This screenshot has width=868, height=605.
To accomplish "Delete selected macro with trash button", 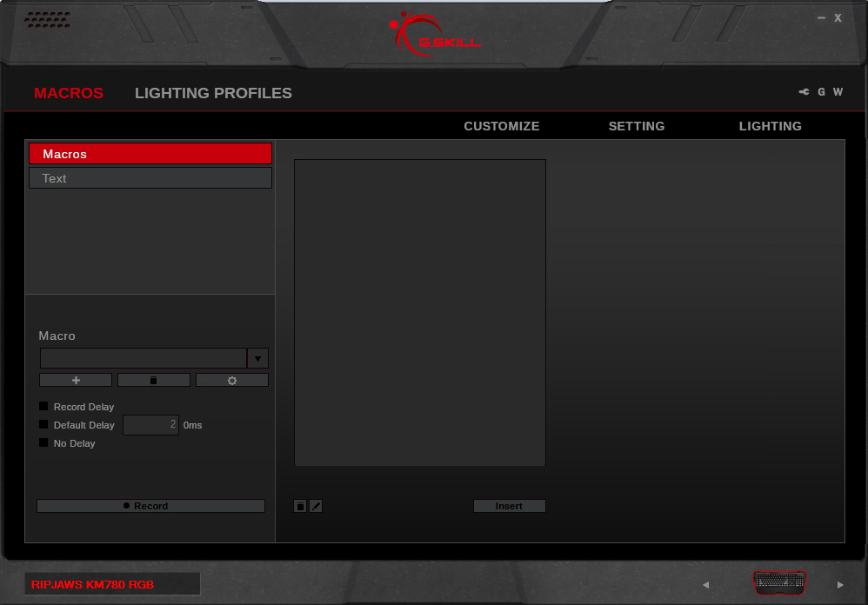I will (x=154, y=381).
